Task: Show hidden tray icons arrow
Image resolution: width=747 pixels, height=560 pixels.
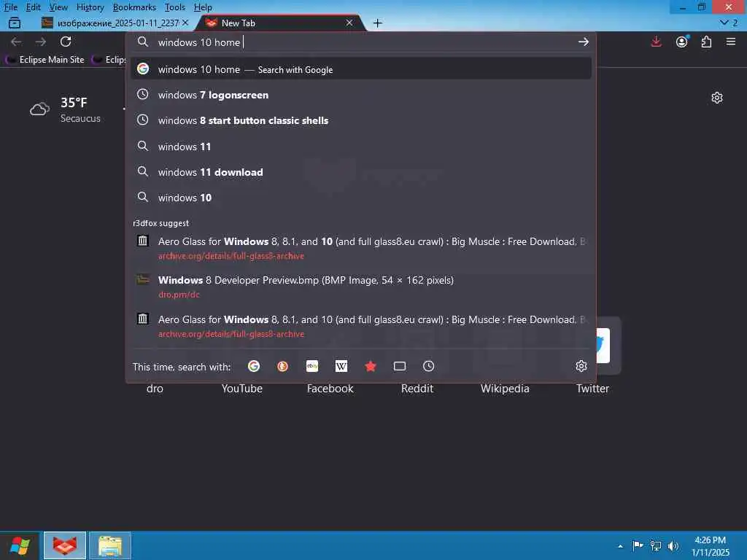Action: [x=620, y=546]
